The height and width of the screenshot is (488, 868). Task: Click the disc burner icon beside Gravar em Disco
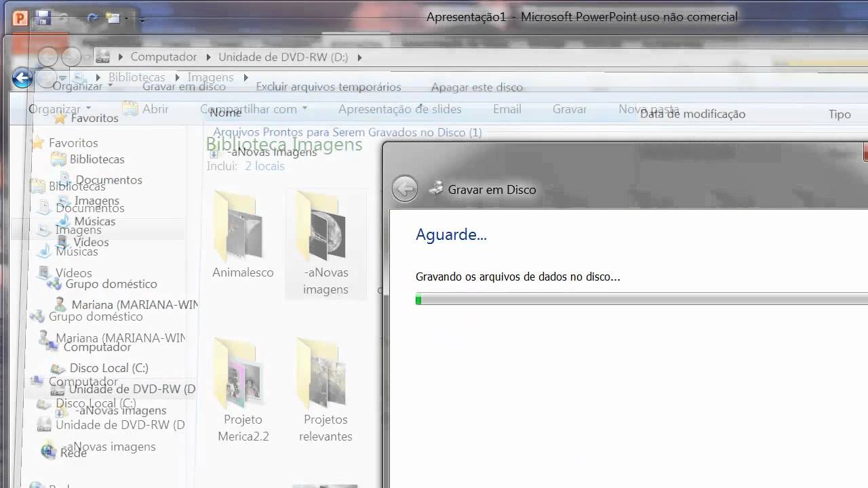[x=437, y=188]
